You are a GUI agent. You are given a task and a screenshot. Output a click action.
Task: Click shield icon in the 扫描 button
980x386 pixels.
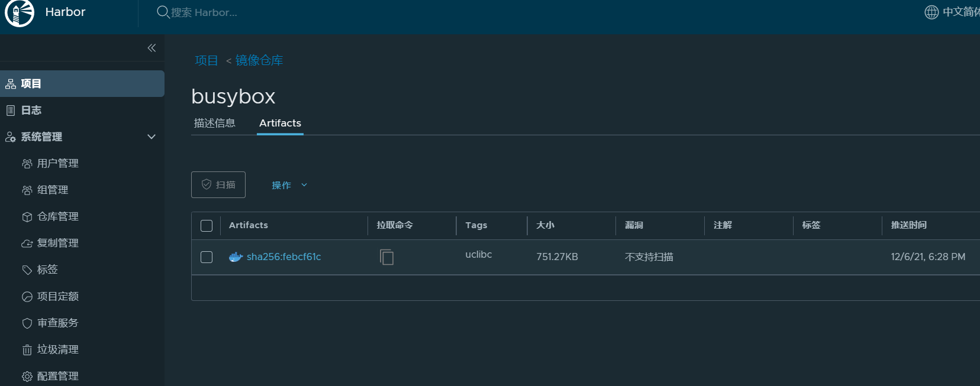207,184
